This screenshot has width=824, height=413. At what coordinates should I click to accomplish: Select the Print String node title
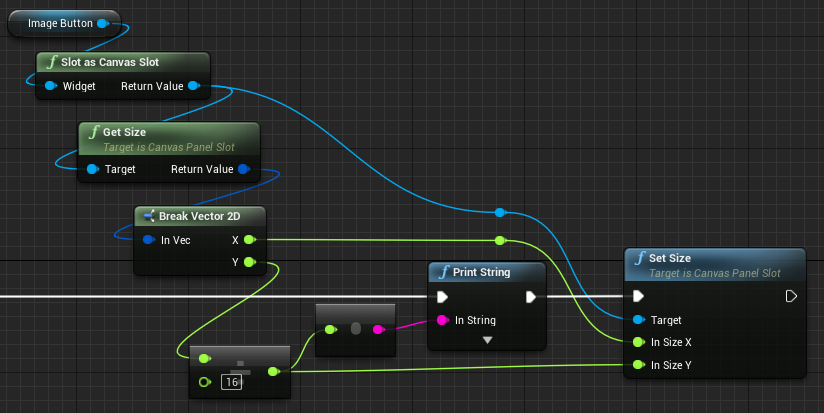[481, 272]
